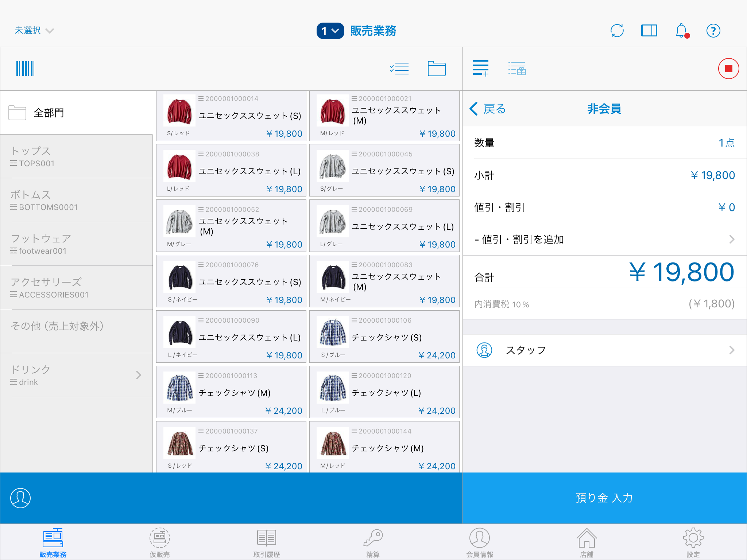The image size is (747, 560).
Task: Tap the customer avatar in blue bar
Action: [x=20, y=498]
